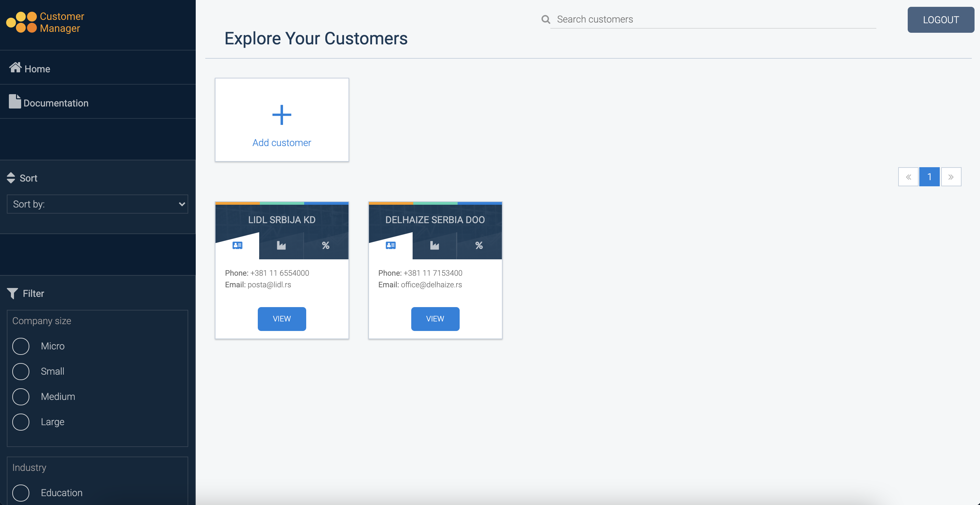
Task: Go to next page with double chevron
Action: (x=951, y=176)
